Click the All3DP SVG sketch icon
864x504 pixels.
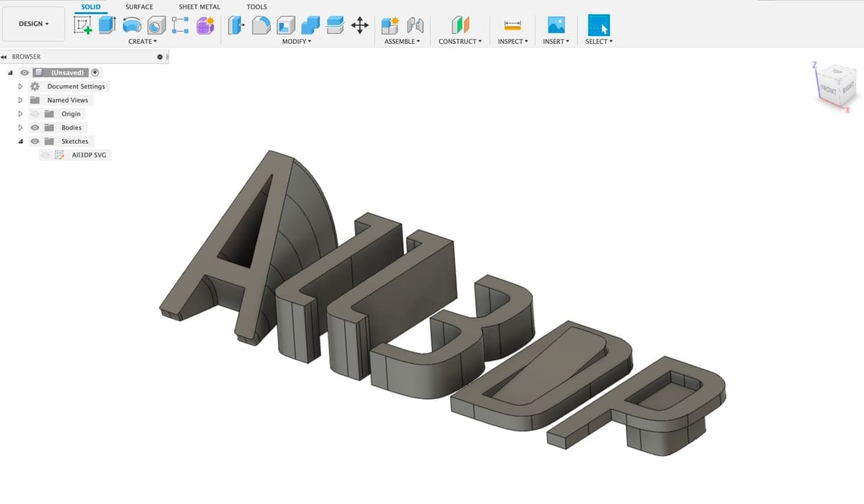point(60,155)
